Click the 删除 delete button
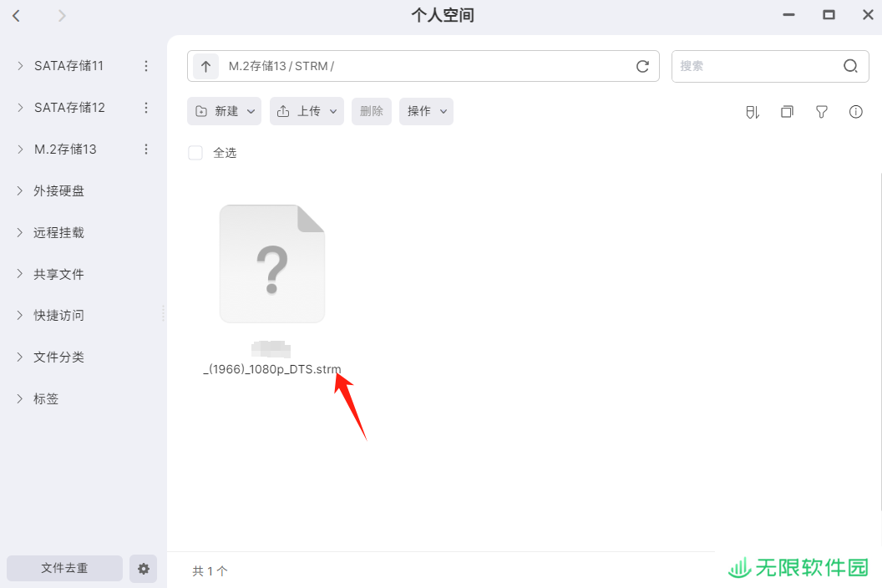 (x=371, y=111)
